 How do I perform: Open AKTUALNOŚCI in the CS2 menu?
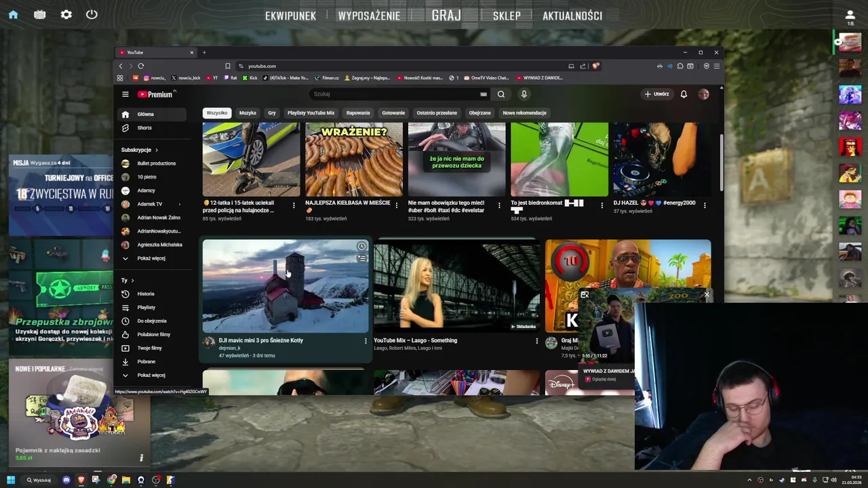[572, 16]
